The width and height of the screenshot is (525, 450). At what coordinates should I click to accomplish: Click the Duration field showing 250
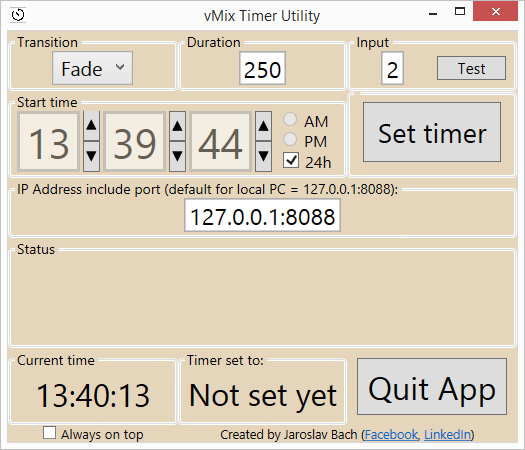click(262, 68)
